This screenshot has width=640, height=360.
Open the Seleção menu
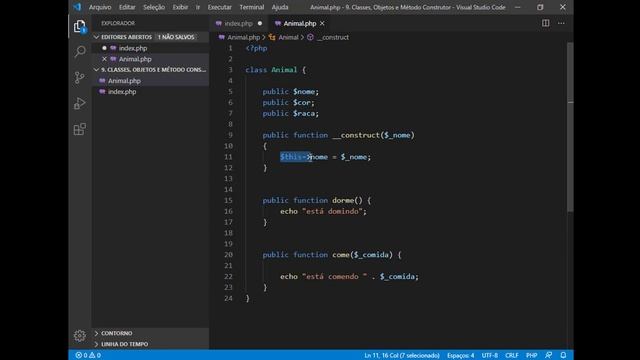pyautogui.click(x=154, y=7)
